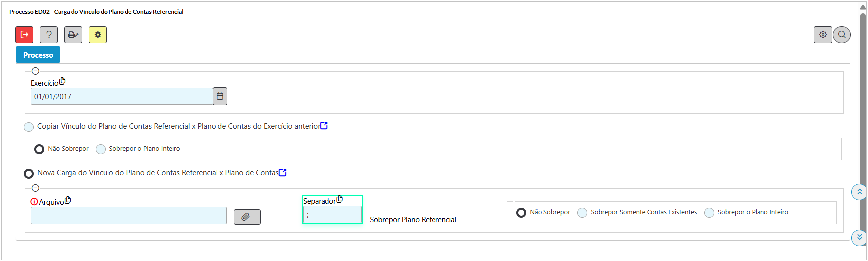Viewport: 868px width, 261px height.
Task: Choose Sobrepor o Plano Inteiro in the upper radio group
Action: coord(101,149)
